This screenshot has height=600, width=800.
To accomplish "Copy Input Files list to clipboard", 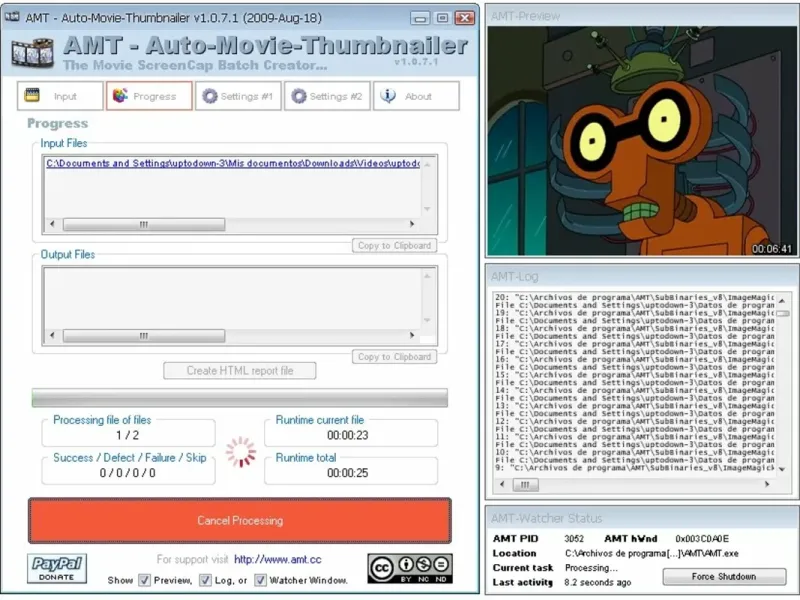I will tap(394, 245).
